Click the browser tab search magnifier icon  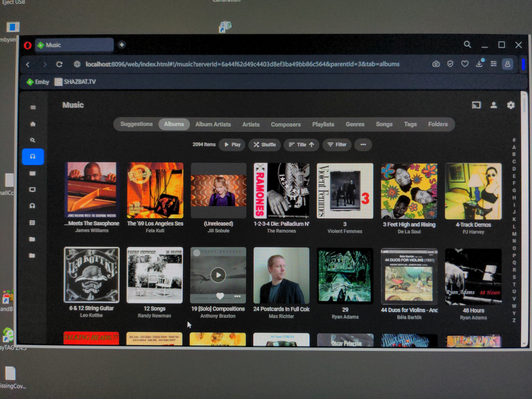467,44
